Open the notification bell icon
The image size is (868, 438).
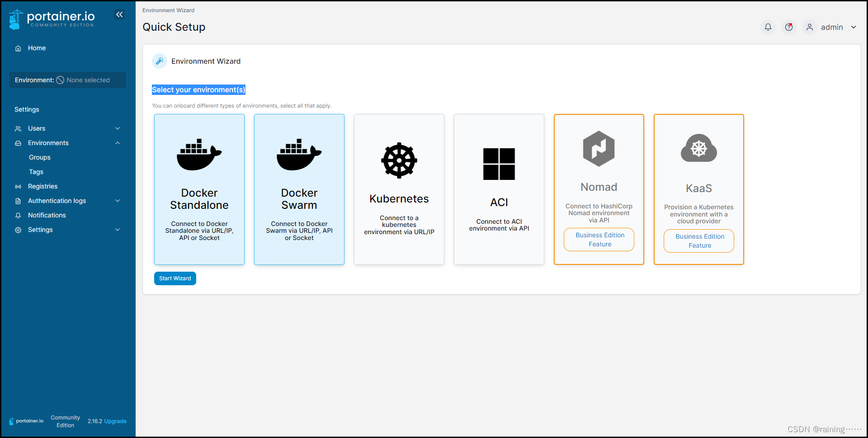coord(768,27)
